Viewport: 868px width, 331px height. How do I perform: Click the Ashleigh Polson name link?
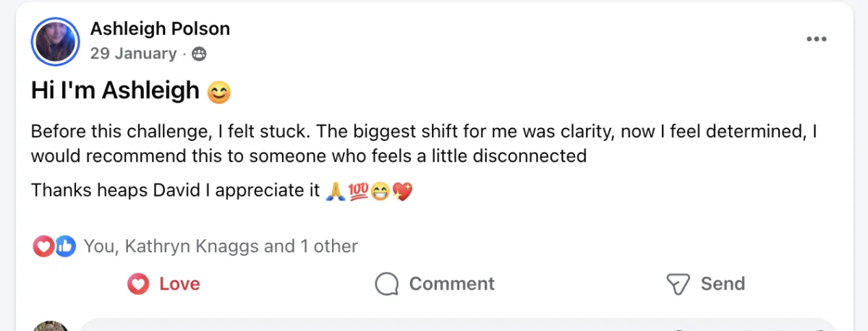(x=160, y=29)
